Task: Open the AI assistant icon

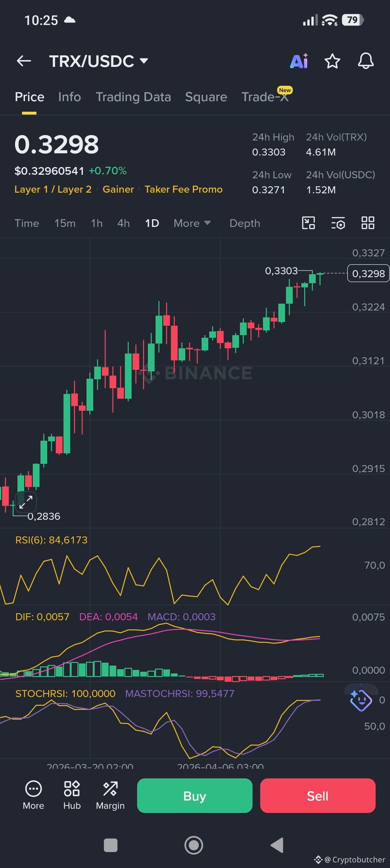Action: pos(299,61)
